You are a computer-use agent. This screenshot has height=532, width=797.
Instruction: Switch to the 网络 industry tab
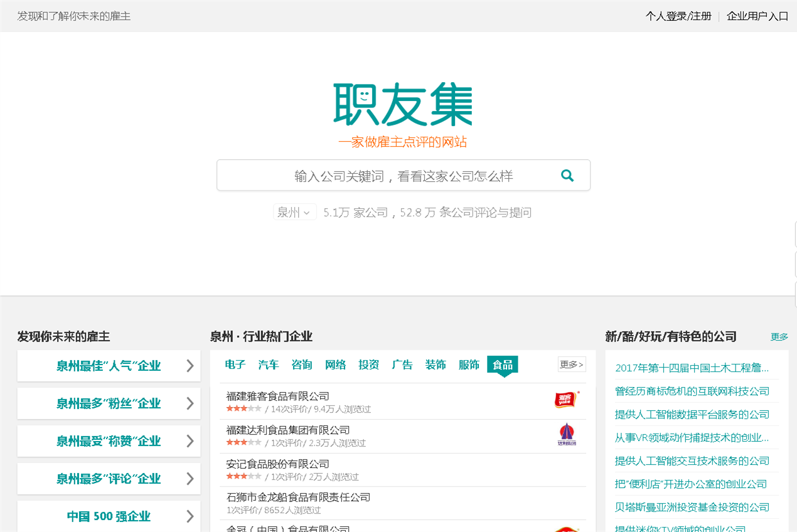click(x=336, y=365)
